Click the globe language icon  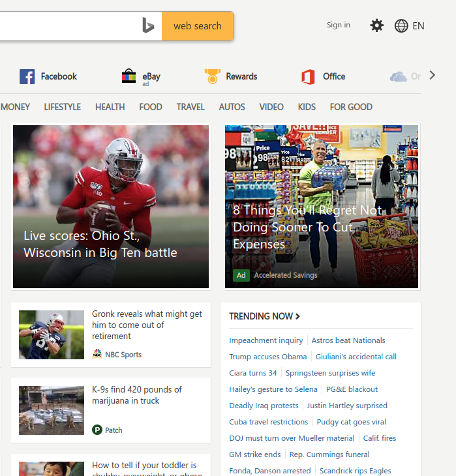pyautogui.click(x=401, y=26)
